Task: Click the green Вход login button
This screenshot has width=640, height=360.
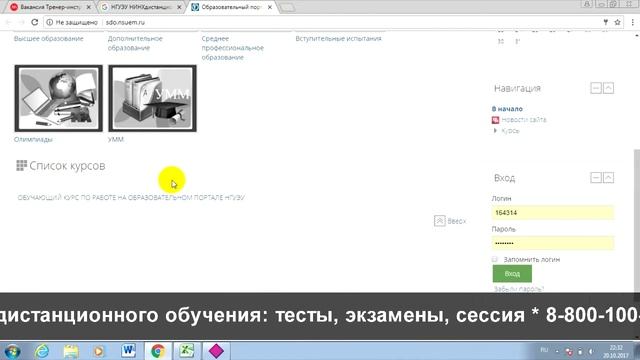Action: click(x=512, y=274)
